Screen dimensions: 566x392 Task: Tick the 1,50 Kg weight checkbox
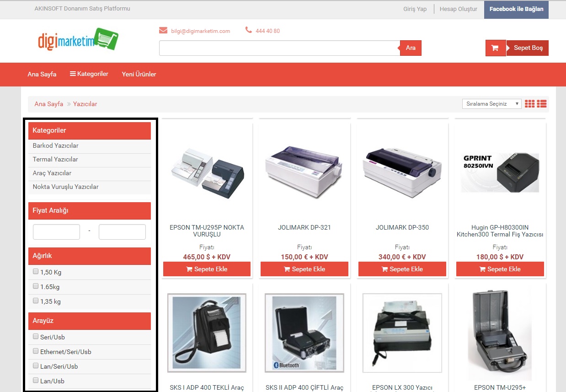36,272
